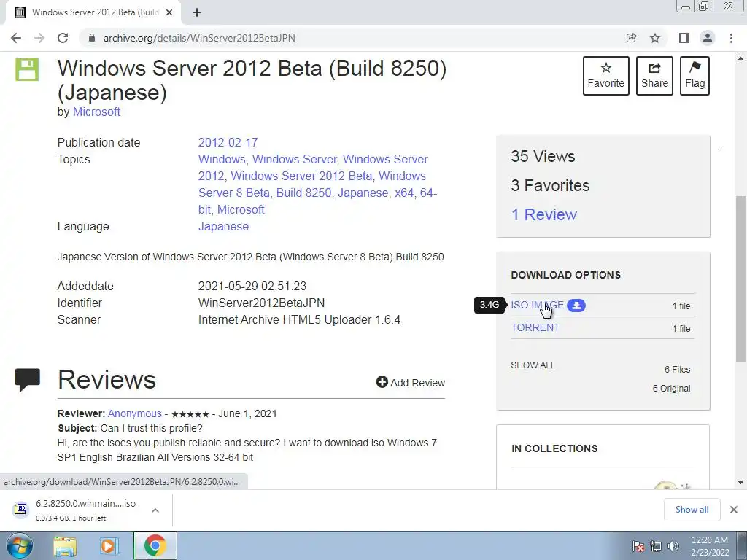
Task: Expand the download item options chevron
Action: [x=155, y=510]
